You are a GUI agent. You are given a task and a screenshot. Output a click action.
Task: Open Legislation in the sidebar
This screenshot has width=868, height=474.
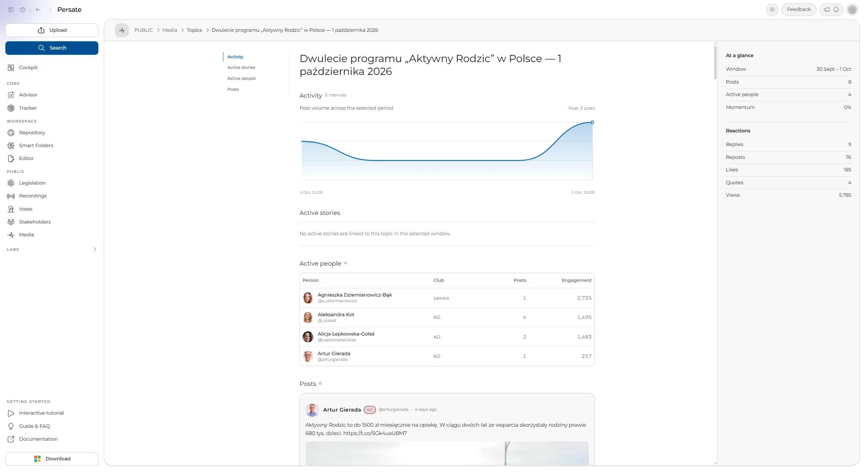click(x=52, y=183)
